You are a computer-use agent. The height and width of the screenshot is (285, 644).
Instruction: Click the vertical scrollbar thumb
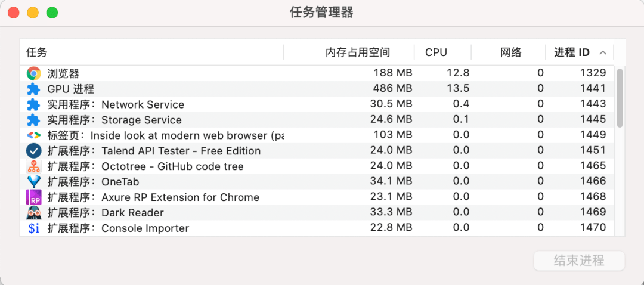tap(620, 98)
